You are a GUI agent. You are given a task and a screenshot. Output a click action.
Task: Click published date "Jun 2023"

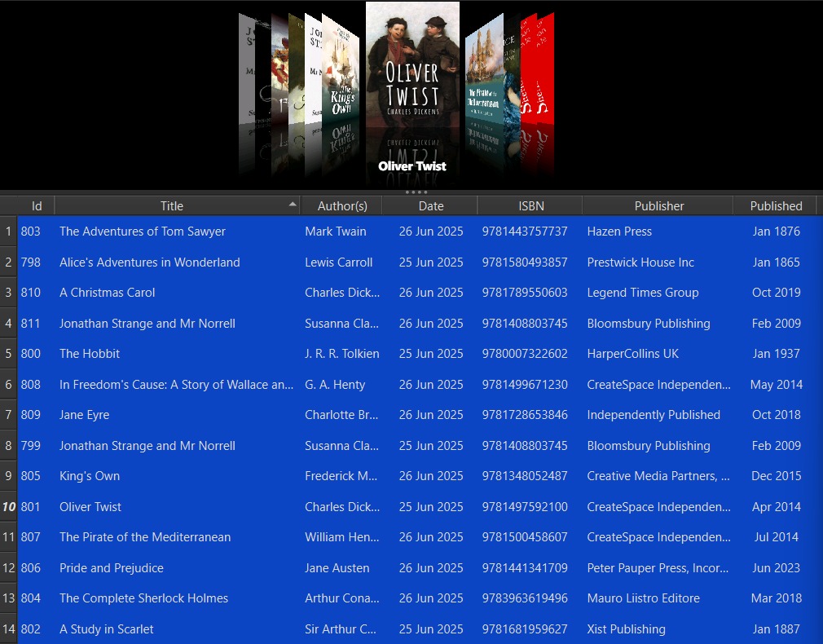(x=777, y=568)
